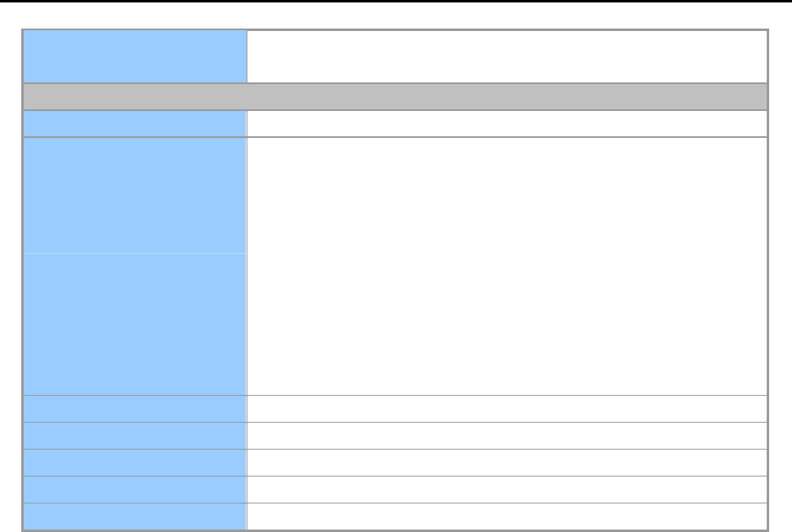The image size is (792, 532).
Task: Click the black horizontal rule above the table
Action: 395,2
